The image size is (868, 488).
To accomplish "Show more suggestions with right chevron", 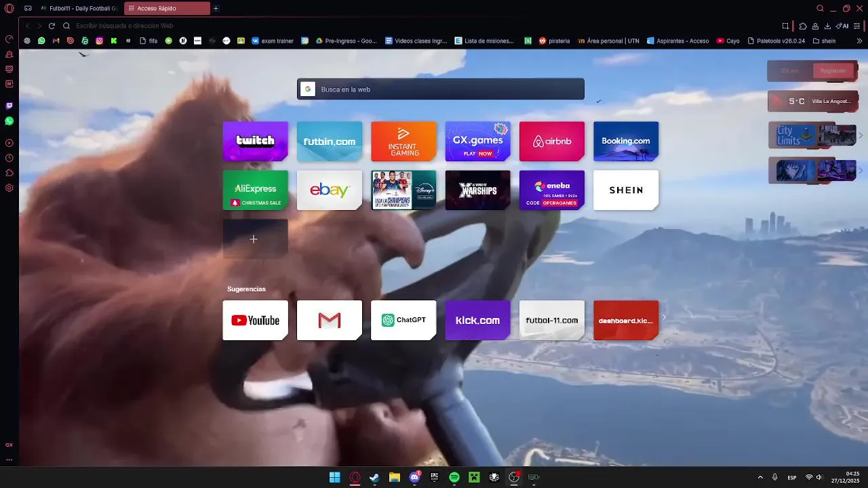I will click(x=664, y=317).
